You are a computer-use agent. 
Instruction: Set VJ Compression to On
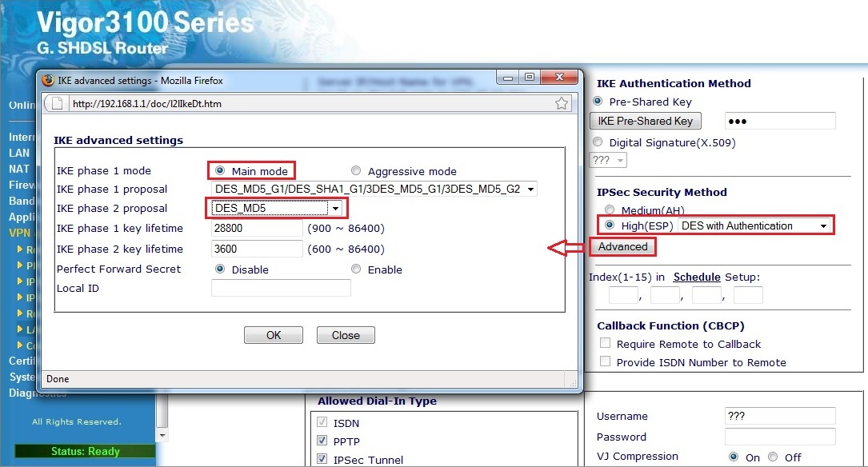coord(734,457)
